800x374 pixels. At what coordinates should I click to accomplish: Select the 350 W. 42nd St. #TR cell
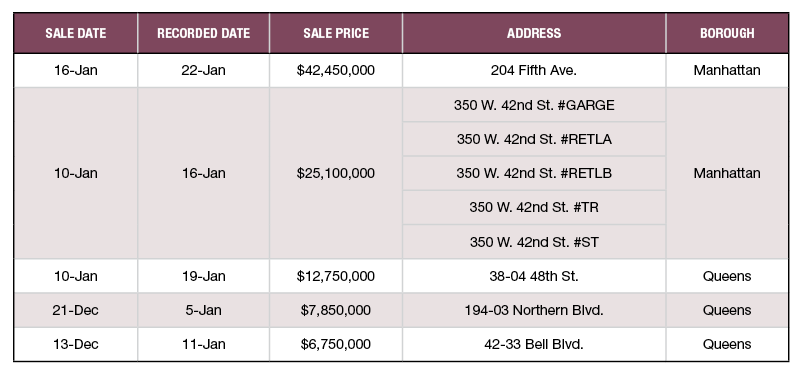click(534, 208)
